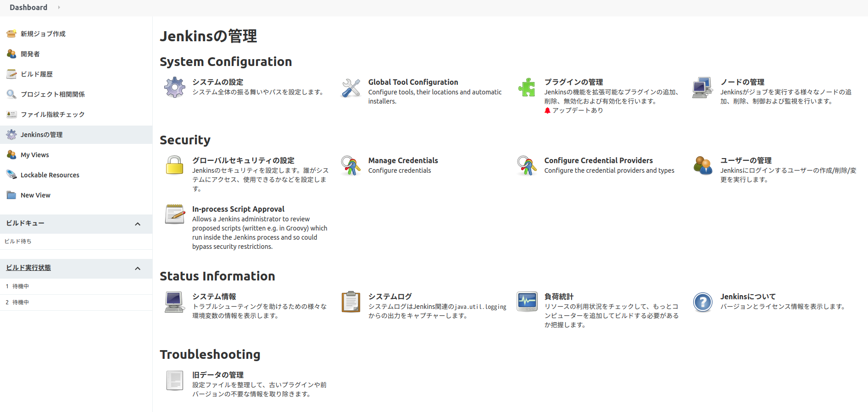The image size is (868, 412).
Task: Click the Jenkinsについて question mark icon
Action: [x=703, y=302]
